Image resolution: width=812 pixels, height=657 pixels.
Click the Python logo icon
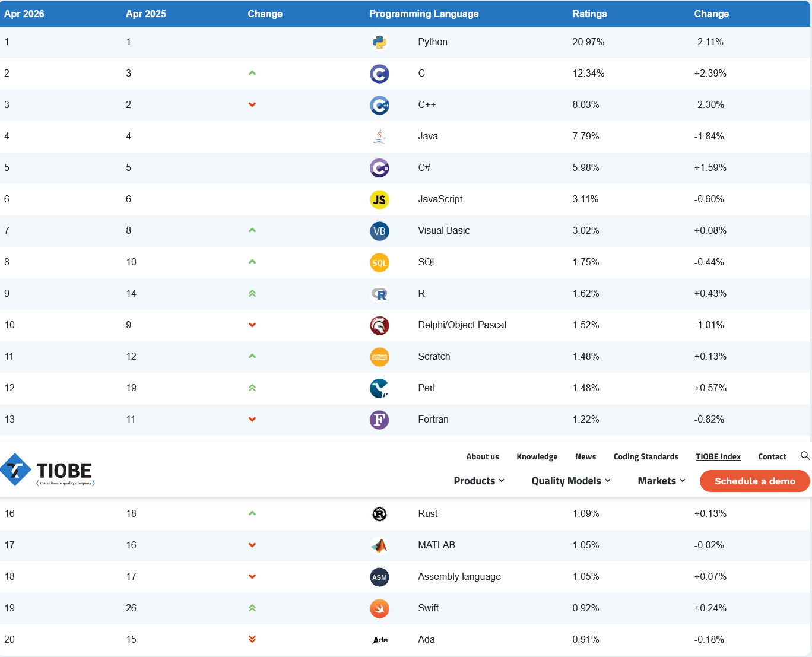379,42
